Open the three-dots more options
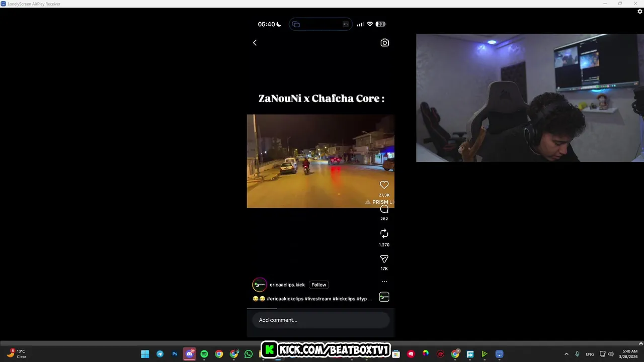Image resolution: width=644 pixels, height=362 pixels. tap(384, 282)
